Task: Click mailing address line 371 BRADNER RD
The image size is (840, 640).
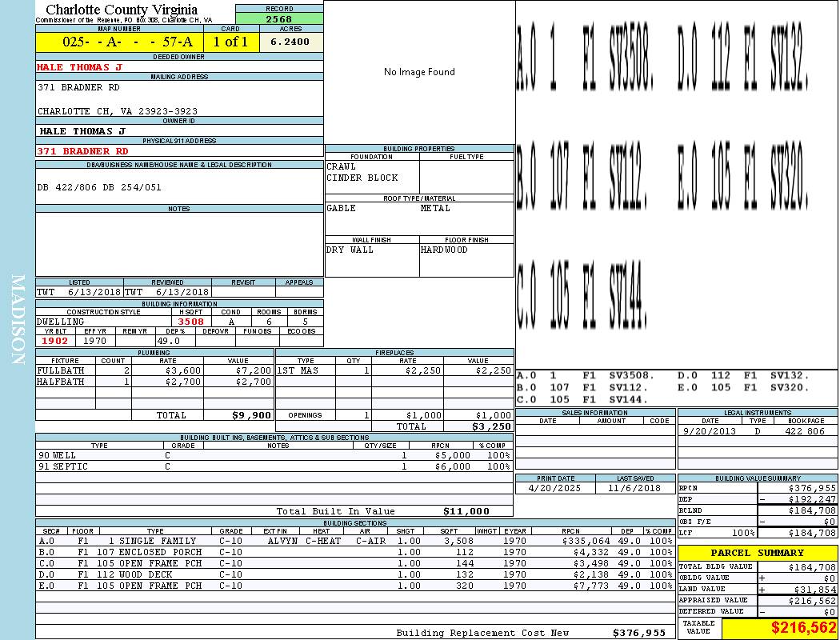Action: [78, 86]
